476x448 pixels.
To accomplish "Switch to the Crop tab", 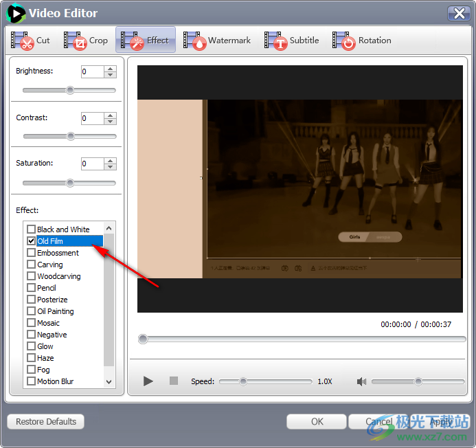I will click(x=86, y=41).
